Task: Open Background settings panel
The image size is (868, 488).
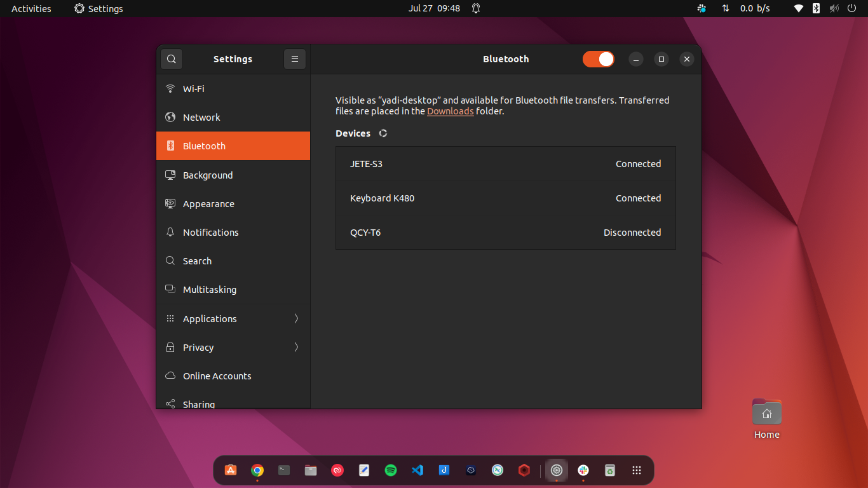Action: coord(233,175)
